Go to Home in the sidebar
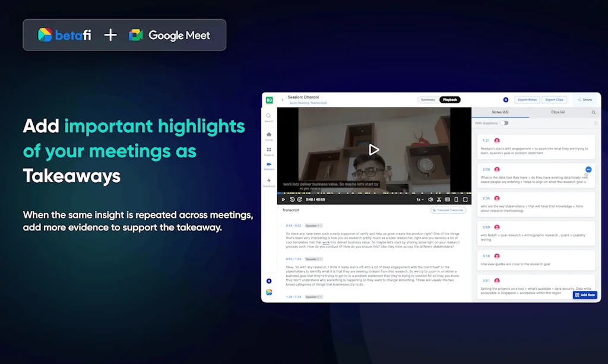 coord(269,136)
